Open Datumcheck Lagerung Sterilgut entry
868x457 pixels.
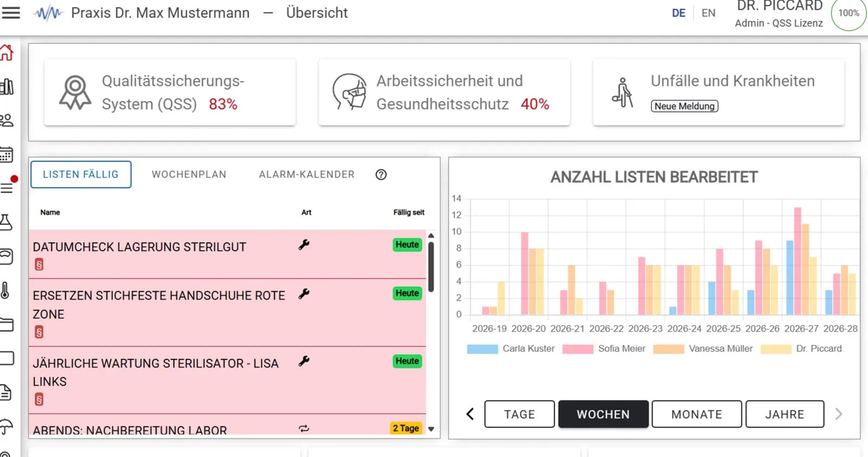[x=227, y=254]
